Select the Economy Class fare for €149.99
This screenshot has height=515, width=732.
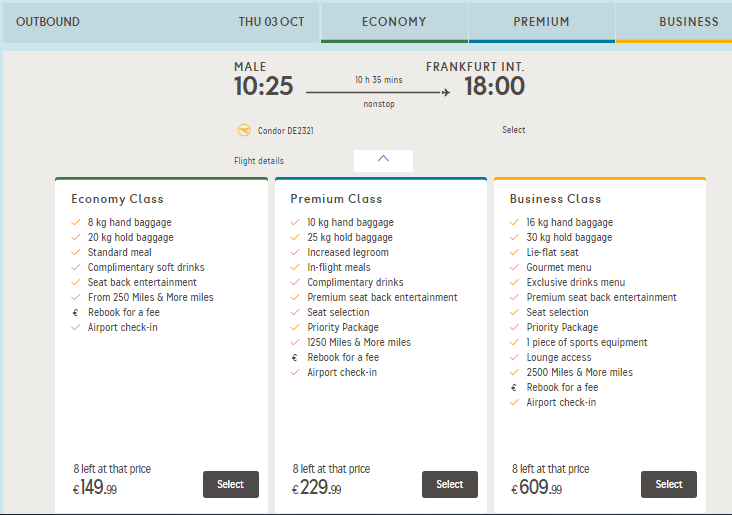pyautogui.click(x=231, y=484)
